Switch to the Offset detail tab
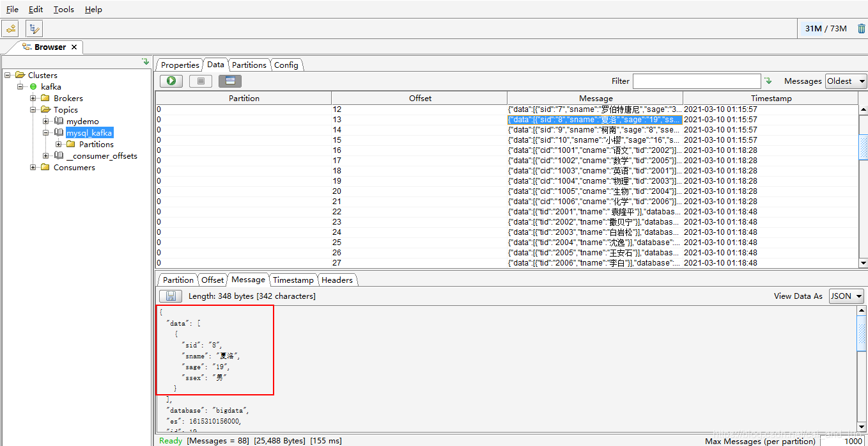The height and width of the screenshot is (446, 868). 212,280
